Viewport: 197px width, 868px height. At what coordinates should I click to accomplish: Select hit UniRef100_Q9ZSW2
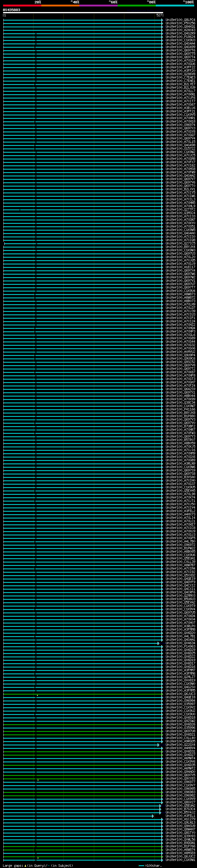(x=180, y=721)
